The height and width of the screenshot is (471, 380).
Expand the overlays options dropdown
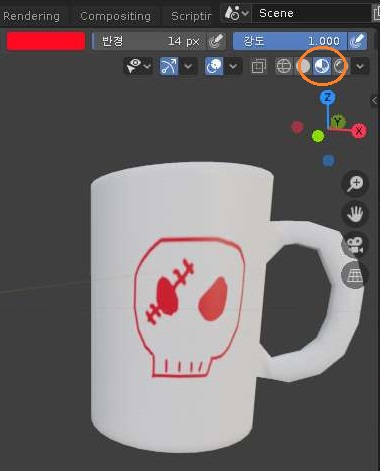233,66
